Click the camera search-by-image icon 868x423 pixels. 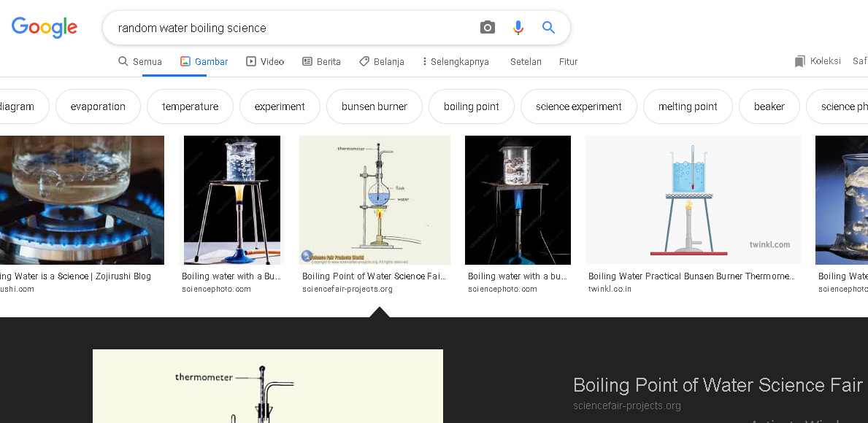pyautogui.click(x=488, y=28)
